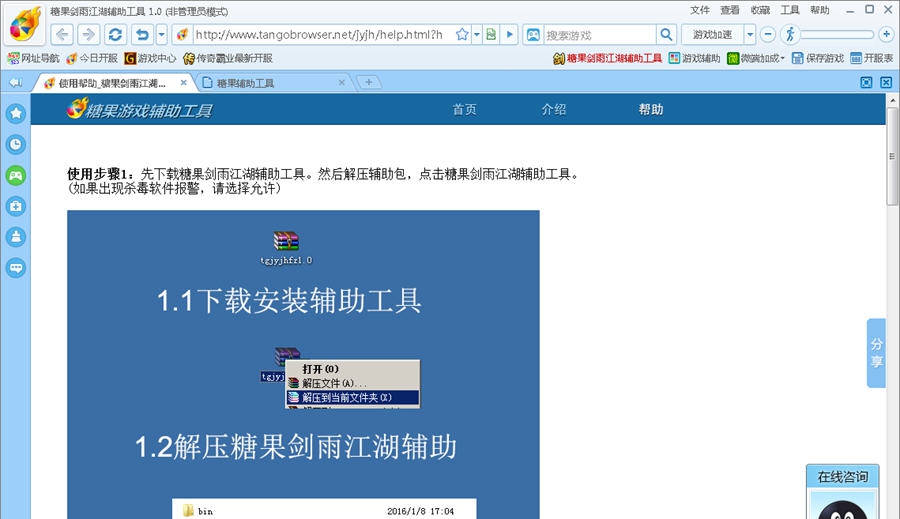The width and height of the screenshot is (900, 519).
Task: Switch to 使用帮助_糖果剑雨江湖 tab
Action: coord(112,83)
